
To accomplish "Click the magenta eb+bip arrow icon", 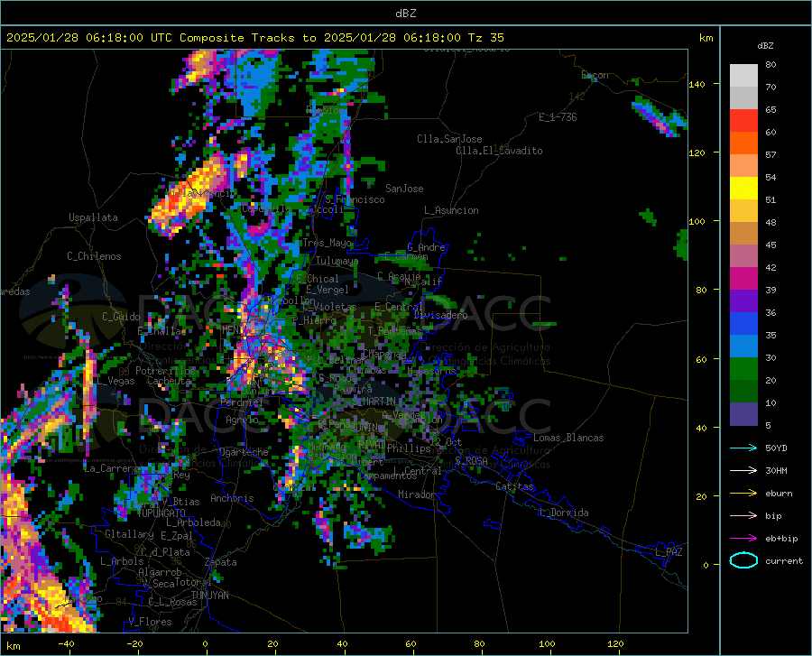I will pyautogui.click(x=743, y=539).
